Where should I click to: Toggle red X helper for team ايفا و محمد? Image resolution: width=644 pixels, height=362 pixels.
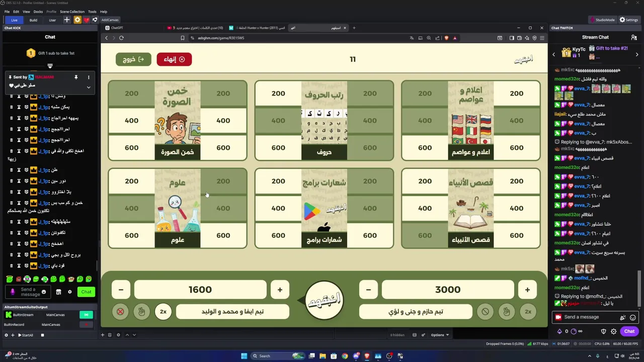pos(120,312)
